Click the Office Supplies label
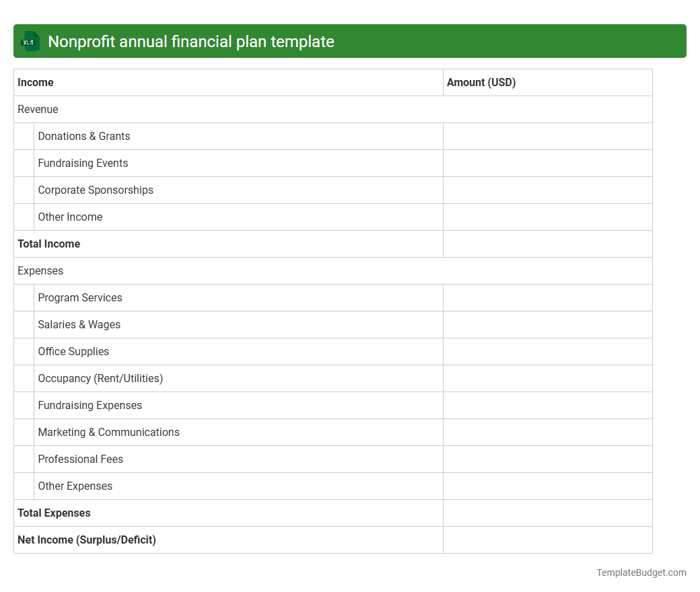 tap(73, 351)
